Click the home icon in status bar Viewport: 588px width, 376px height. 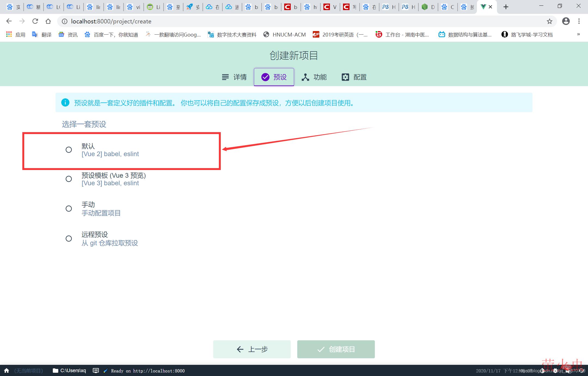7,371
